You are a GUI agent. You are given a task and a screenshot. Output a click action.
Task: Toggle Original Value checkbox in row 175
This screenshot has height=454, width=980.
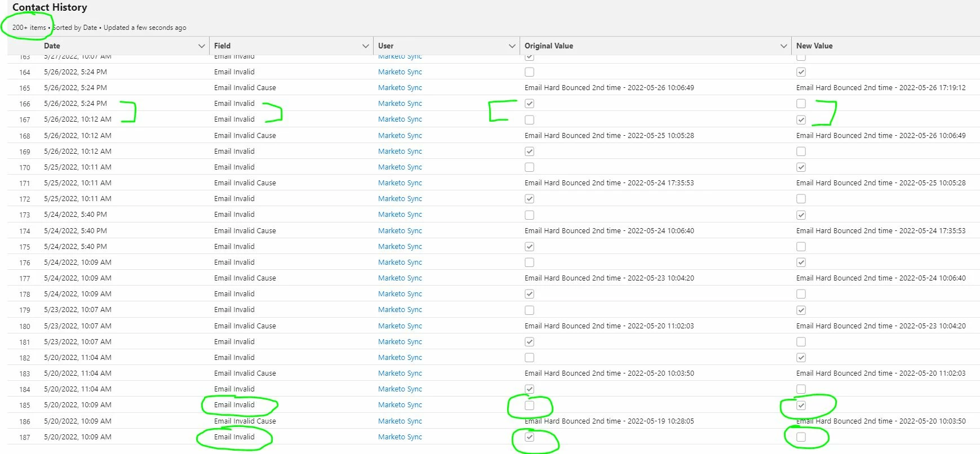(x=529, y=247)
